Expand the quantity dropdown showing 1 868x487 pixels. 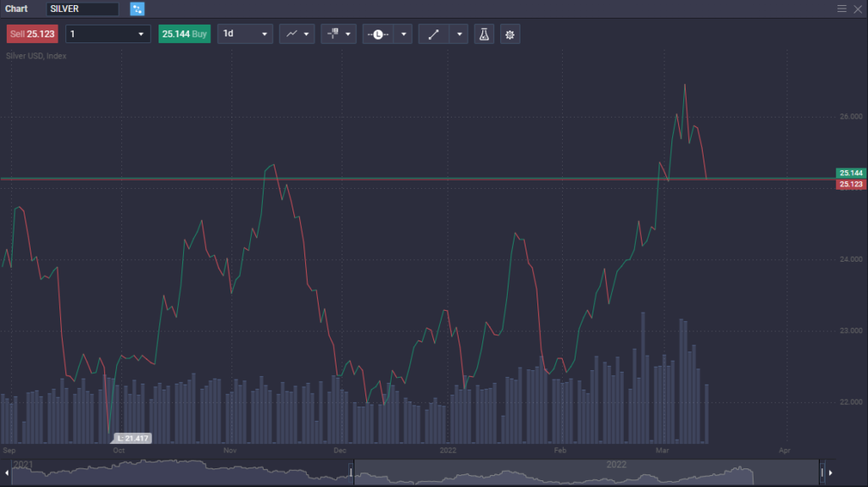pos(107,35)
